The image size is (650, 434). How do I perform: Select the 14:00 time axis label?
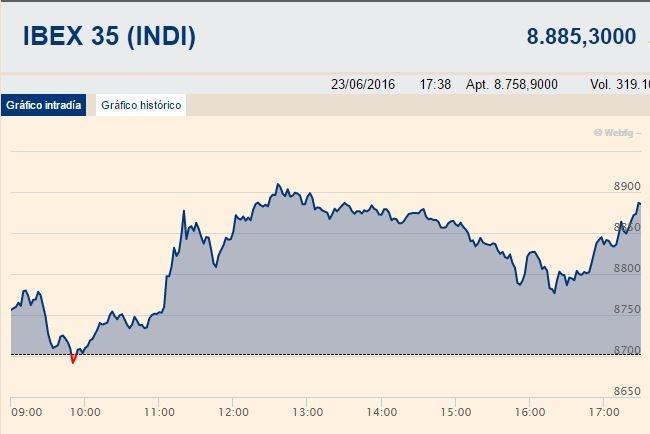[x=382, y=412]
